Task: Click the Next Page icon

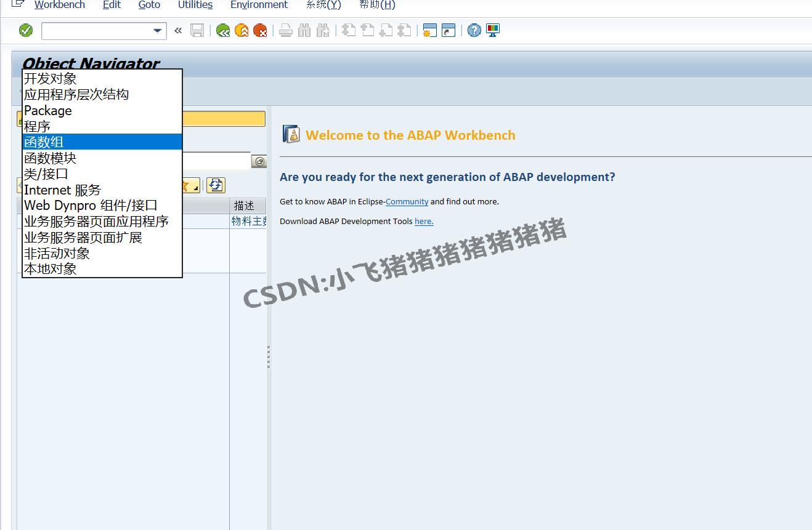Action: point(386,30)
